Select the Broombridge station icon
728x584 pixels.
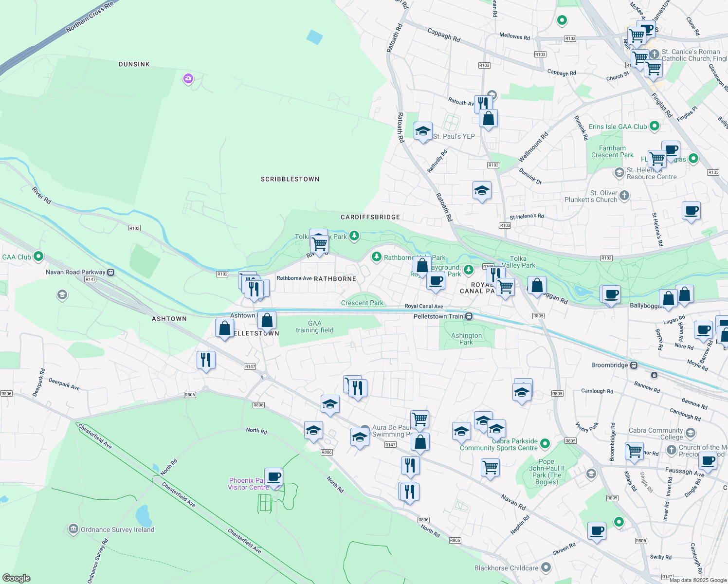634,365
